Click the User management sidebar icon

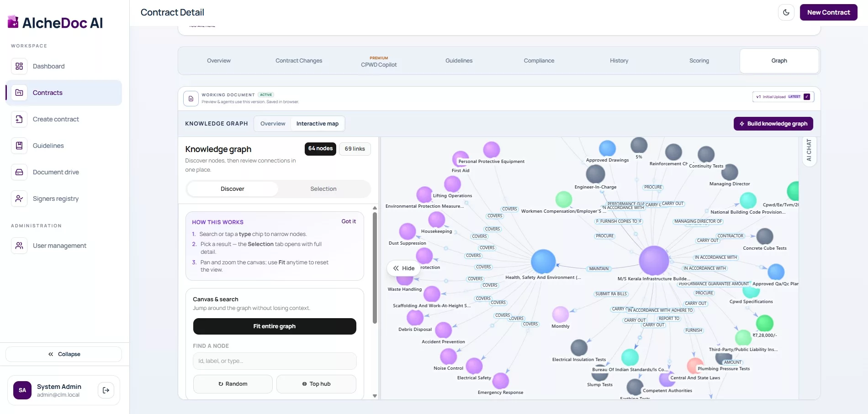click(x=19, y=246)
